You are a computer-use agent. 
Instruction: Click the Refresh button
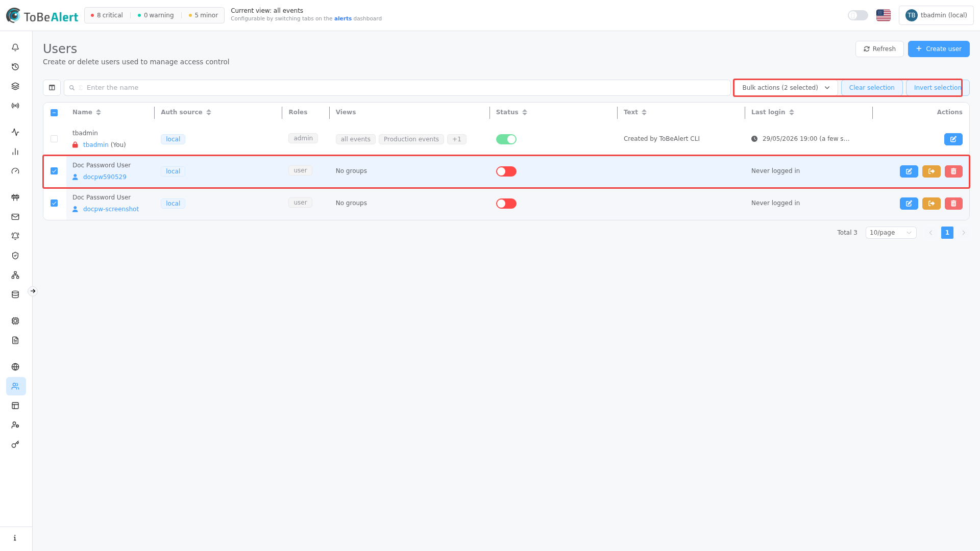pyautogui.click(x=879, y=49)
